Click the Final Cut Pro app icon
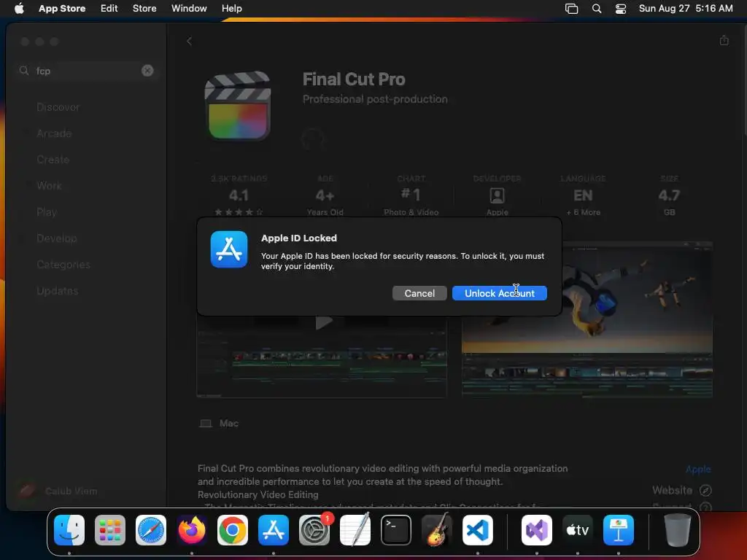Screen dimensions: 747x560 (x=238, y=106)
